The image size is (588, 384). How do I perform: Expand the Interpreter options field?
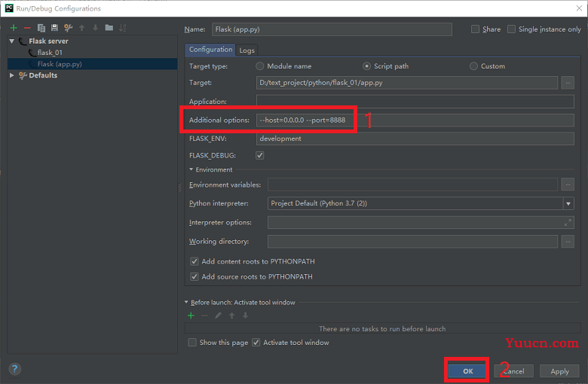pos(568,223)
